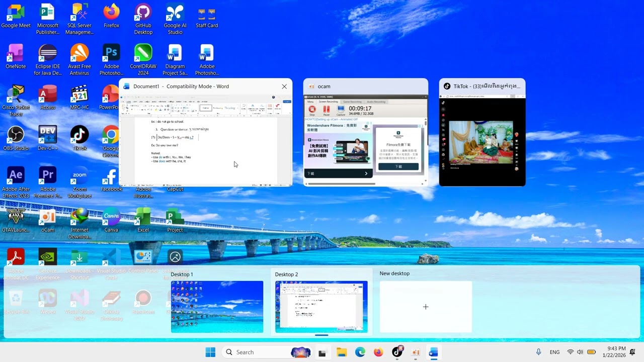The width and height of the screenshot is (644, 362).
Task: Select the Diagram Project Word document icon
Action: pyautogui.click(x=175, y=60)
